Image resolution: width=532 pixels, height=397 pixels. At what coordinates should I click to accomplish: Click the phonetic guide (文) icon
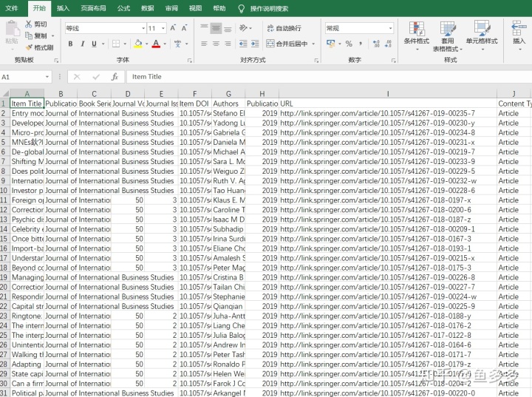[178, 44]
